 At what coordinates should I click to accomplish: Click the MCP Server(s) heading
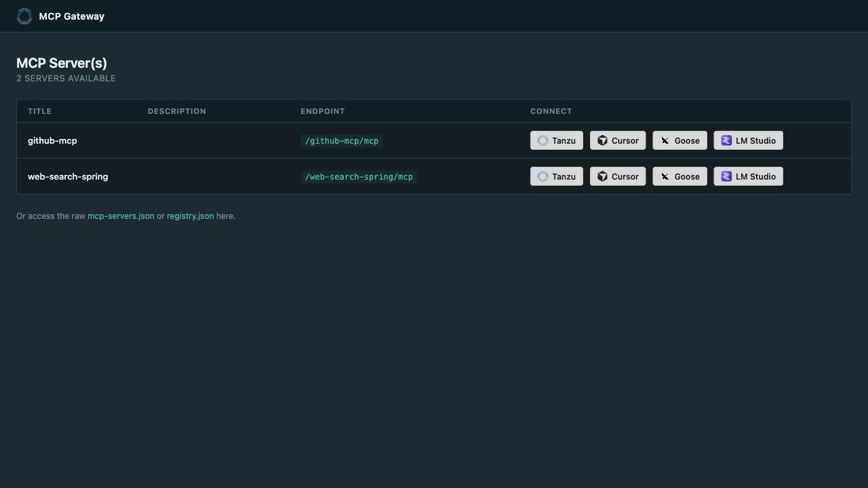click(62, 63)
